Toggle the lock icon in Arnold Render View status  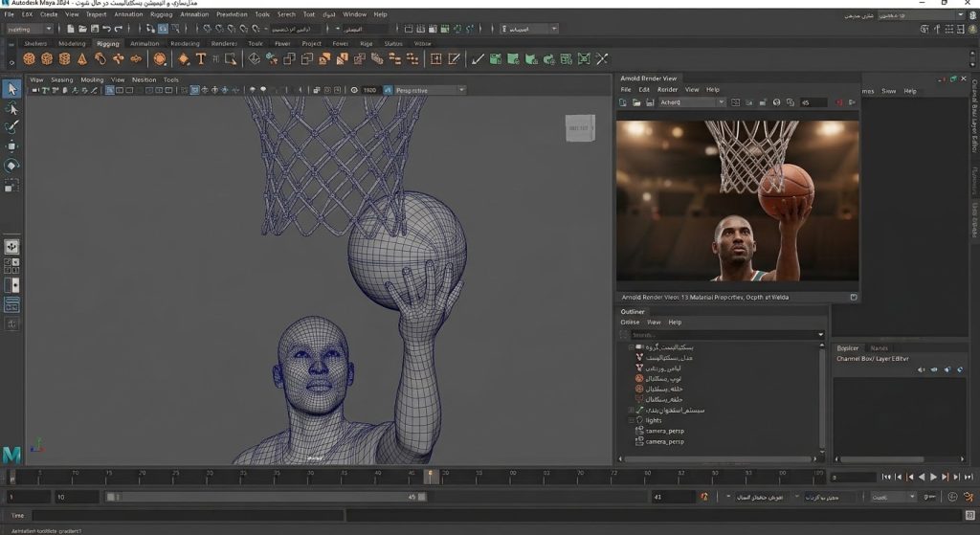853,298
